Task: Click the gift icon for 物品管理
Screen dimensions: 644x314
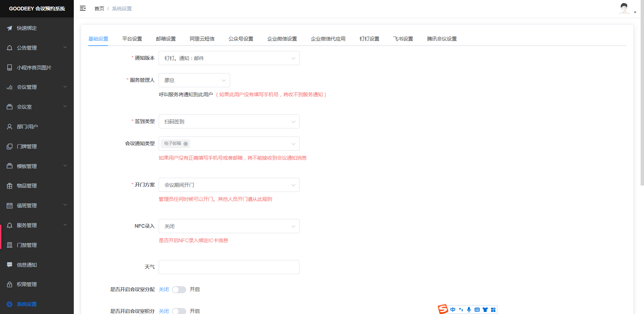Action: pyautogui.click(x=9, y=186)
